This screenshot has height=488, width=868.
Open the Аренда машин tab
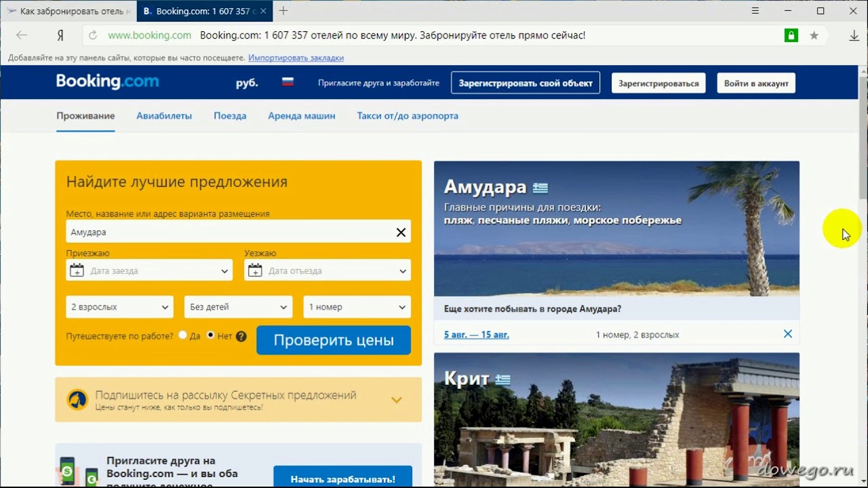(302, 116)
